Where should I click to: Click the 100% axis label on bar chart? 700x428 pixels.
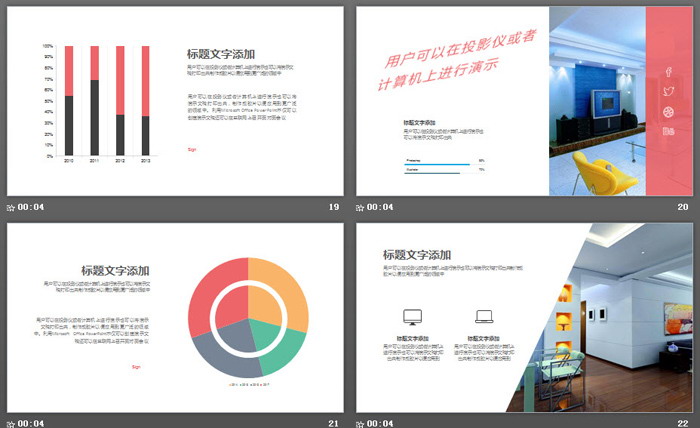click(48, 46)
